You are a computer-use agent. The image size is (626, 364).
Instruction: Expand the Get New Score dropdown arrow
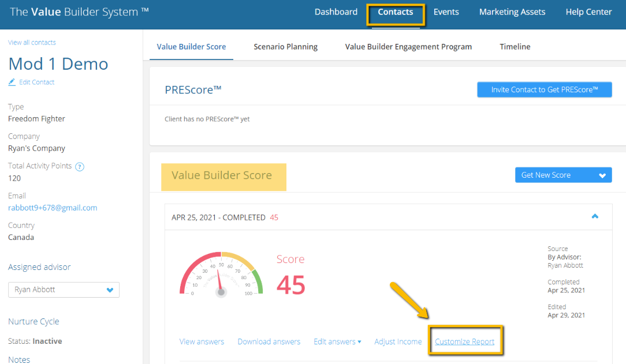tap(602, 174)
